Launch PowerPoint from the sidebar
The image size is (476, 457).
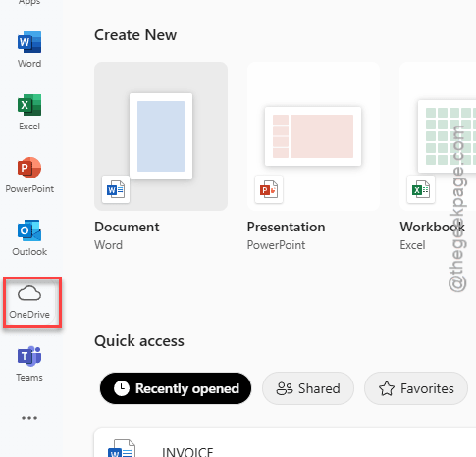click(x=29, y=175)
